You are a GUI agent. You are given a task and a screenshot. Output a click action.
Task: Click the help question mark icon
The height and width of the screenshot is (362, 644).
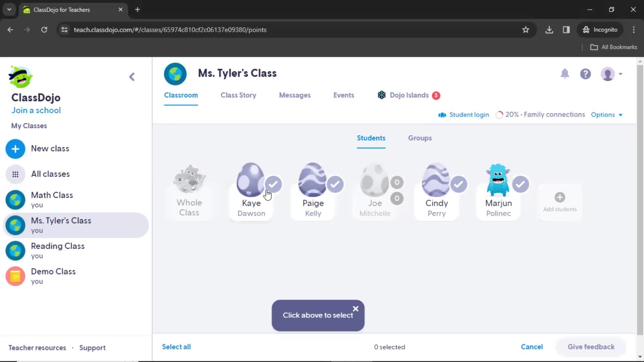[x=586, y=74]
